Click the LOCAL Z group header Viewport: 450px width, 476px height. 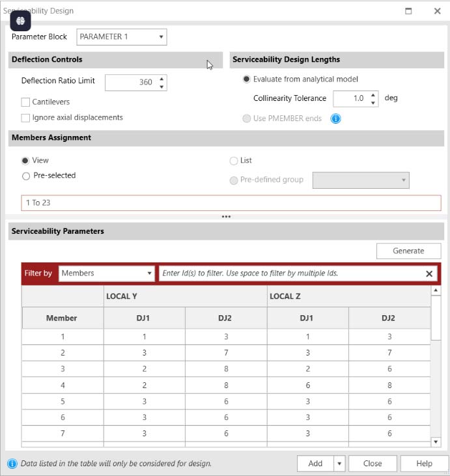point(349,296)
